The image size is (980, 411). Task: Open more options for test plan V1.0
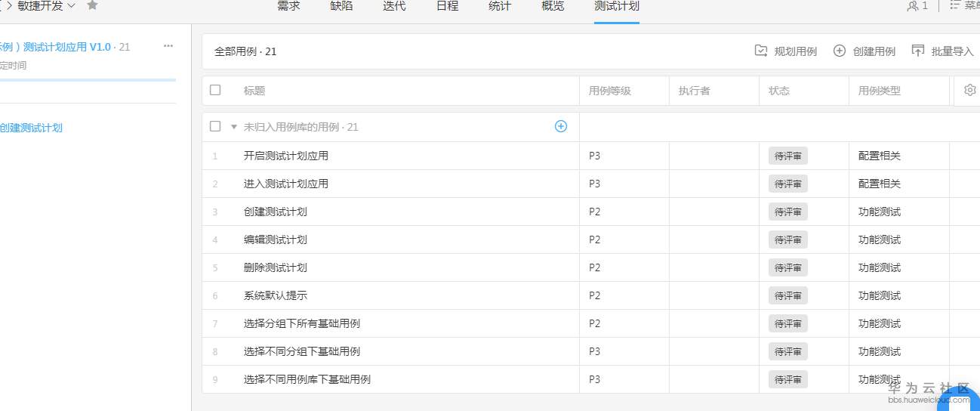pos(168,46)
